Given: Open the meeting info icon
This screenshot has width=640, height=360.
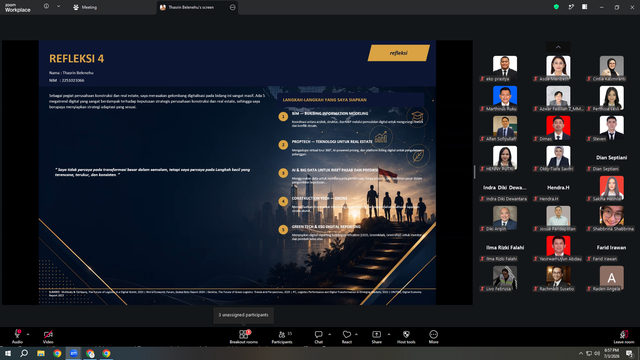Looking at the screenshot, I should pos(47,7).
